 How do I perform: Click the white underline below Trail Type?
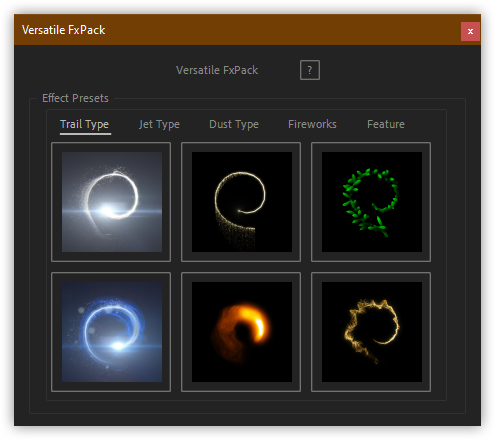(85, 134)
